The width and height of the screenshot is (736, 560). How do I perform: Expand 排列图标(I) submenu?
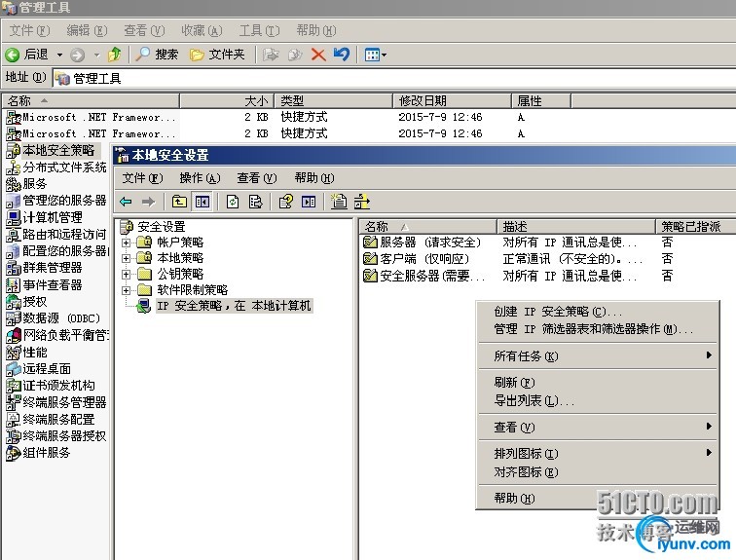[598, 454]
